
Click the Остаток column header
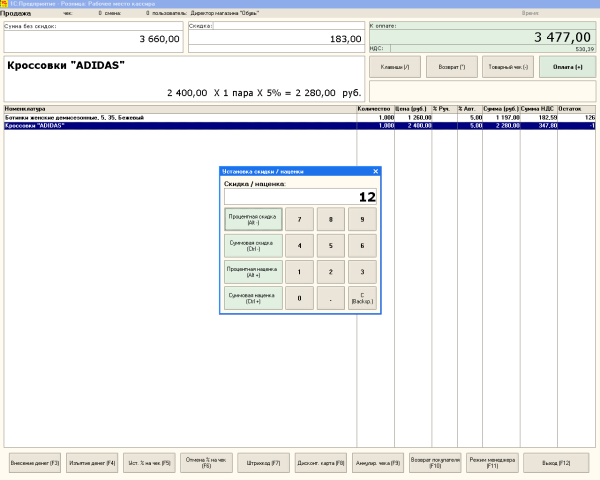coord(577,109)
